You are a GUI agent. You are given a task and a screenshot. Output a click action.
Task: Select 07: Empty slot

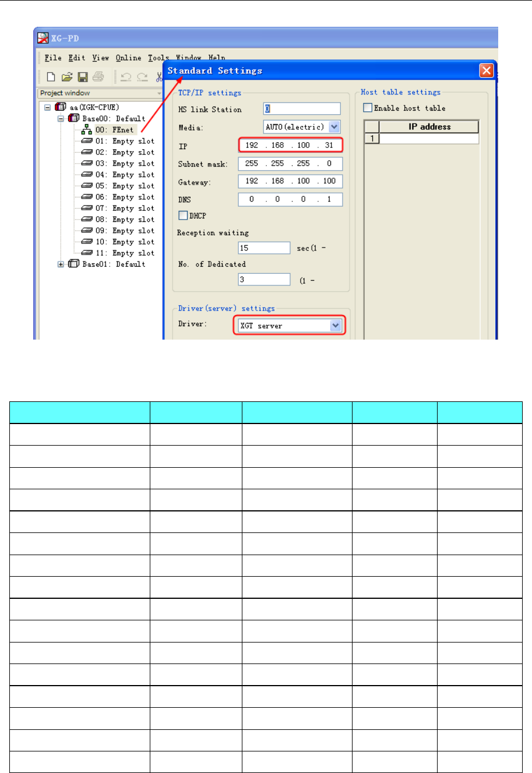pyautogui.click(x=125, y=208)
